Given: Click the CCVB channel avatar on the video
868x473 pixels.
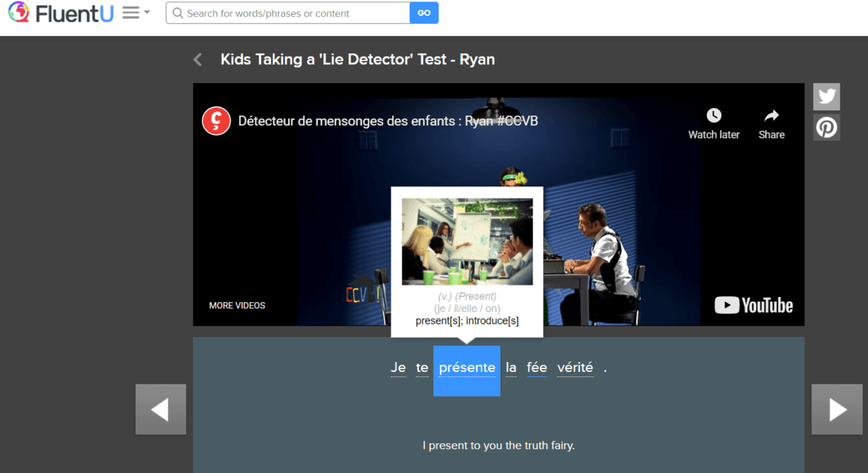Looking at the screenshot, I should (x=216, y=120).
